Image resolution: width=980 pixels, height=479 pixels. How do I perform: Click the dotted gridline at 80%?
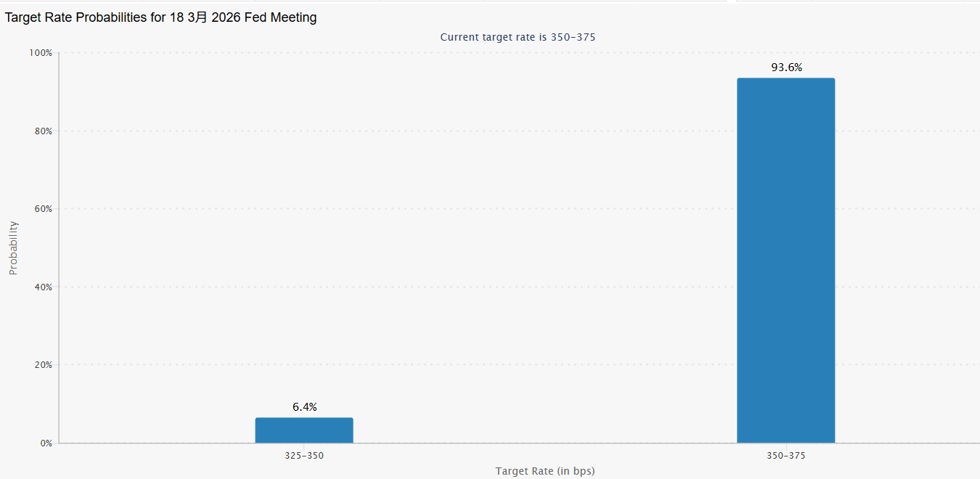click(x=508, y=131)
